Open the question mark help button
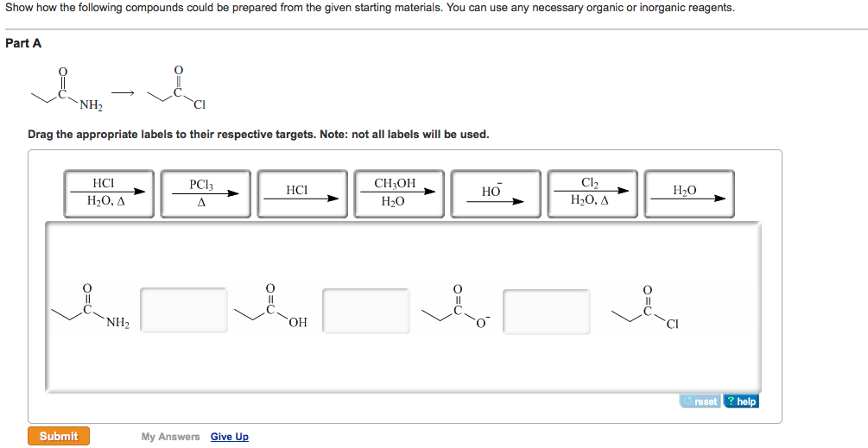Screen dimensions: 868x448 pyautogui.click(x=741, y=401)
